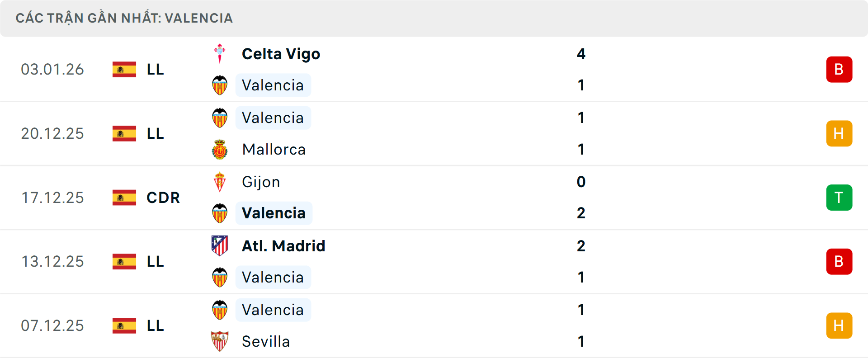Click red B result badge for 03.01.26
This screenshot has height=358, width=868.
839,69
